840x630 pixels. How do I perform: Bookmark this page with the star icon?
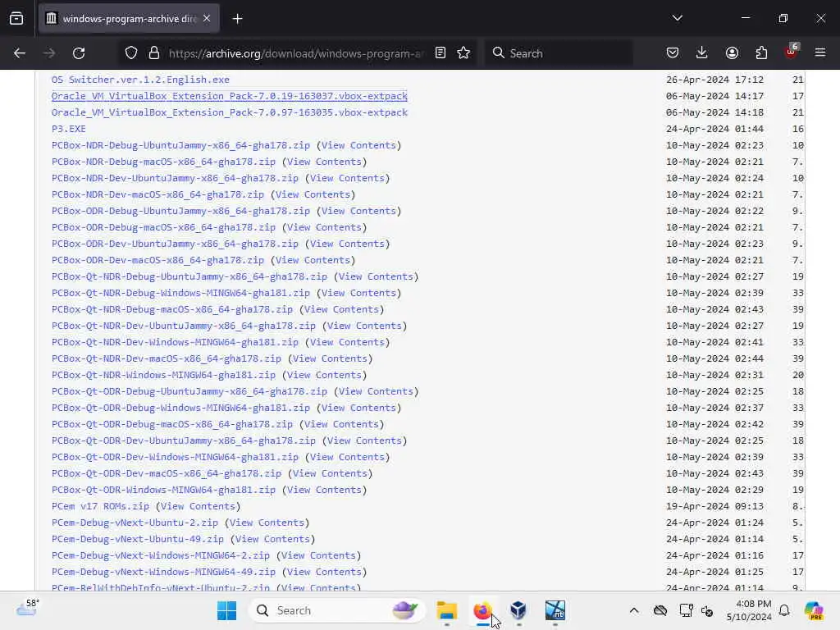tap(463, 53)
